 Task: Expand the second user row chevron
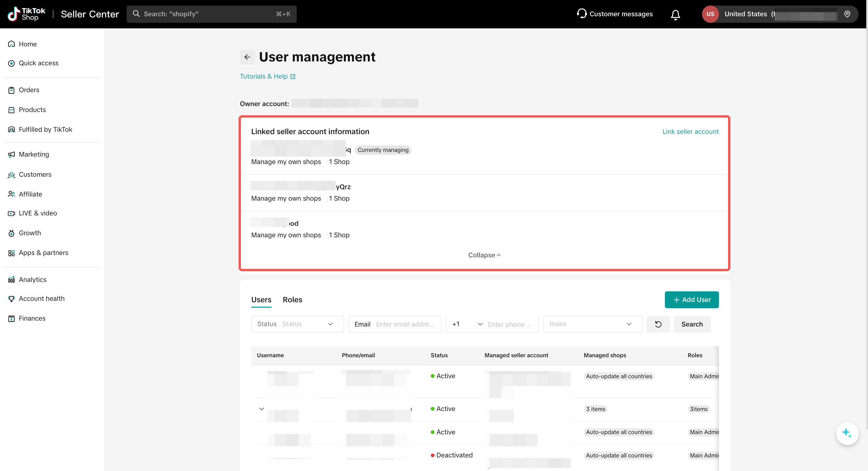261,409
